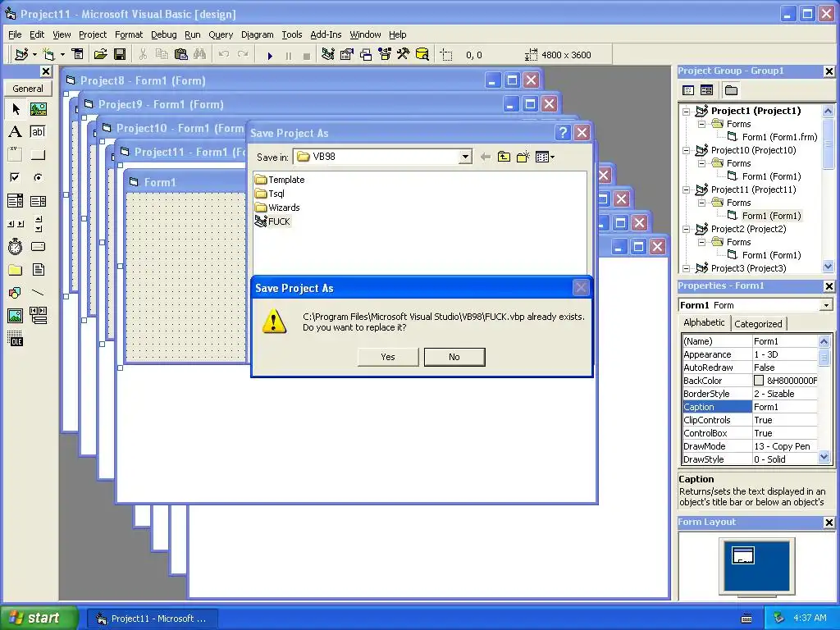840x630 pixels.
Task: Select the Image control tool
Action: (16, 316)
